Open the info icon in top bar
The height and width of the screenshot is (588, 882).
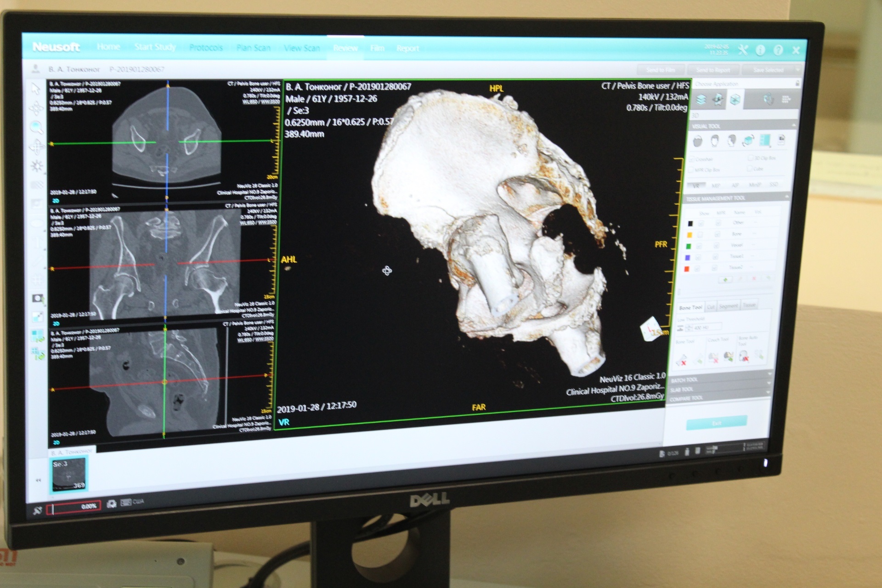[760, 50]
